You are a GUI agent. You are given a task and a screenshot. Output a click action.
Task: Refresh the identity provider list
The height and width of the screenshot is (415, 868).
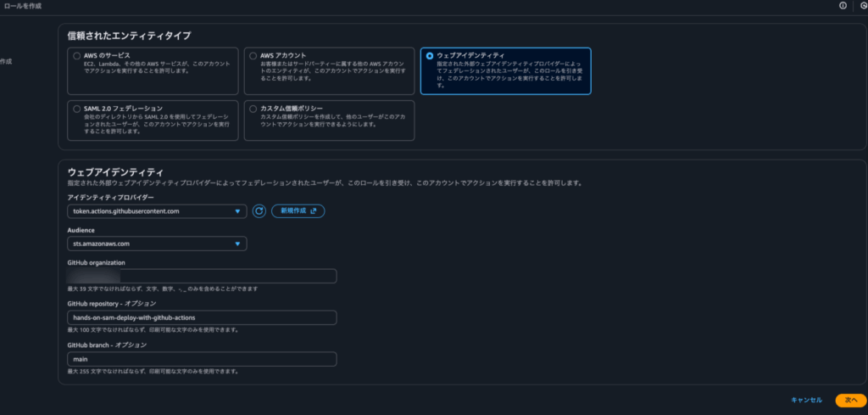click(259, 210)
